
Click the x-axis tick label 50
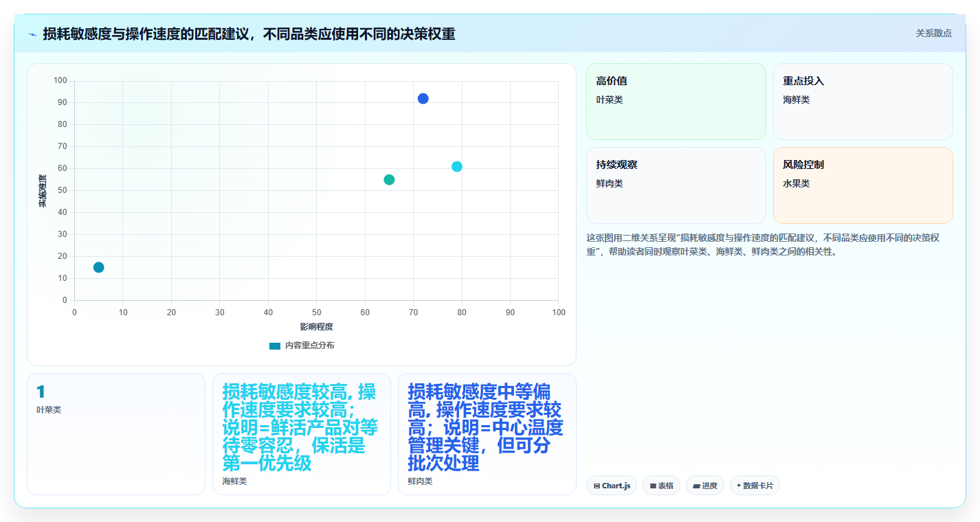(317, 313)
